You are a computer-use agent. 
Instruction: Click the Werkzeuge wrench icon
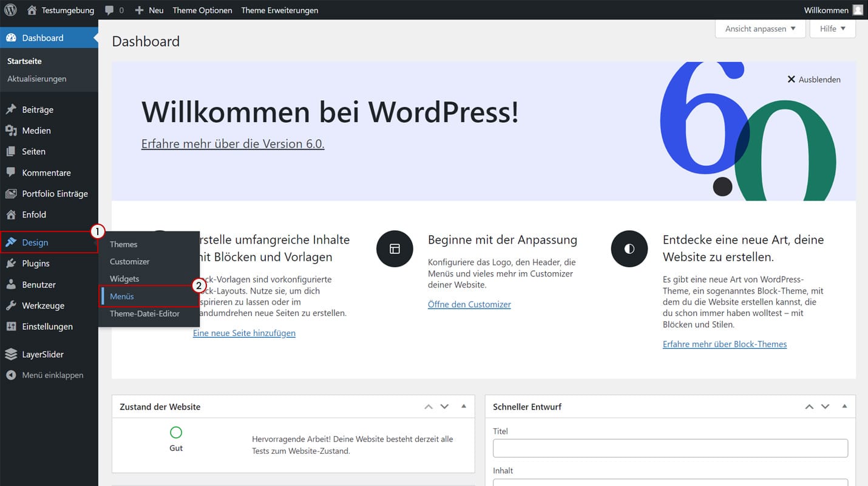tap(11, 306)
